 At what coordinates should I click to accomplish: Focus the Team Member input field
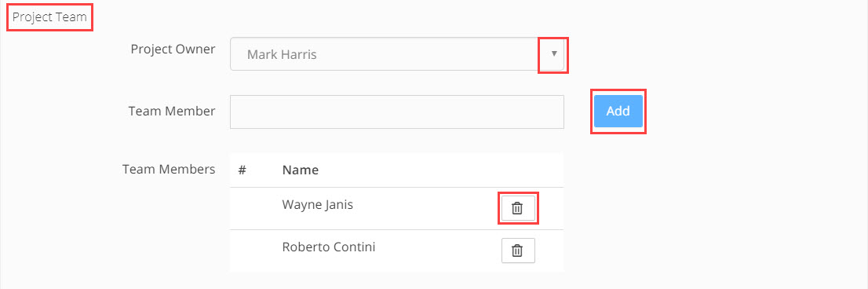(397, 112)
